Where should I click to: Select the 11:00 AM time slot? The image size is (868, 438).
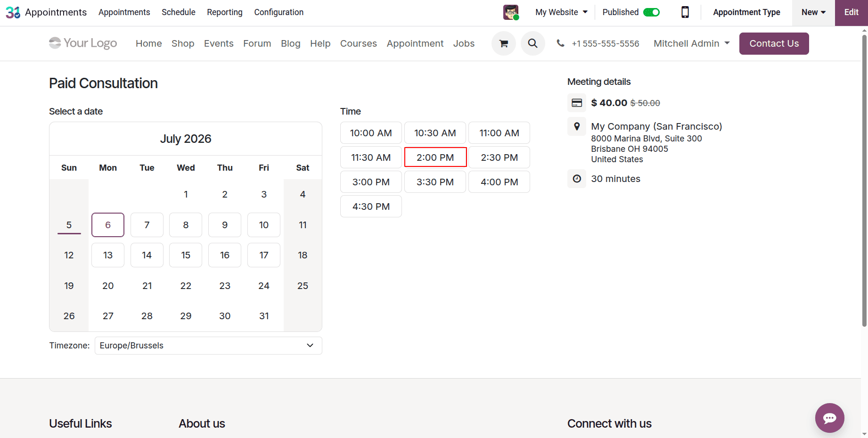pos(500,133)
